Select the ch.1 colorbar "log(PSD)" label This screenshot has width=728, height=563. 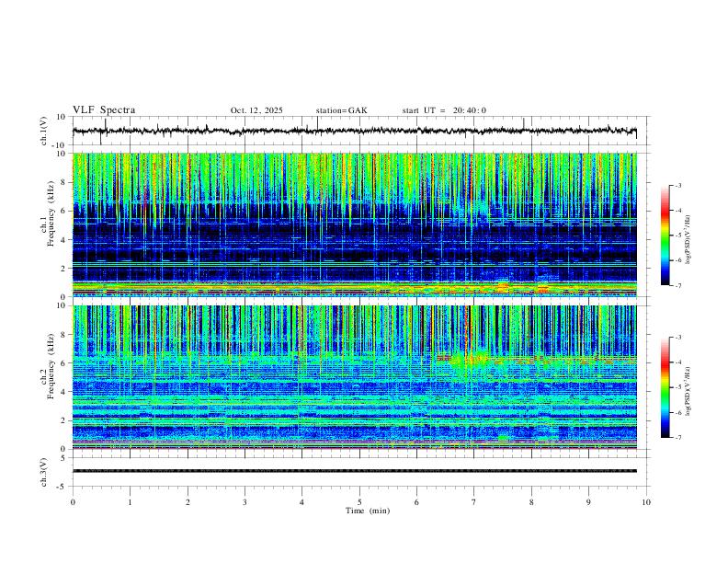click(688, 240)
